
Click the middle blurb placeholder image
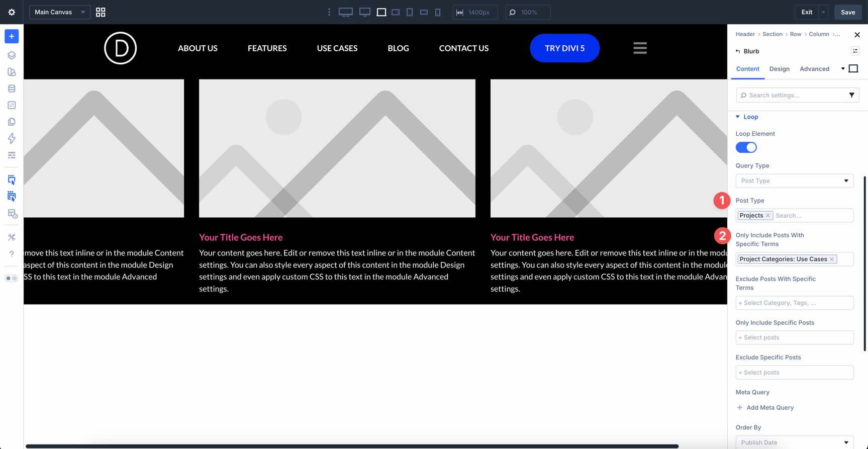point(337,148)
